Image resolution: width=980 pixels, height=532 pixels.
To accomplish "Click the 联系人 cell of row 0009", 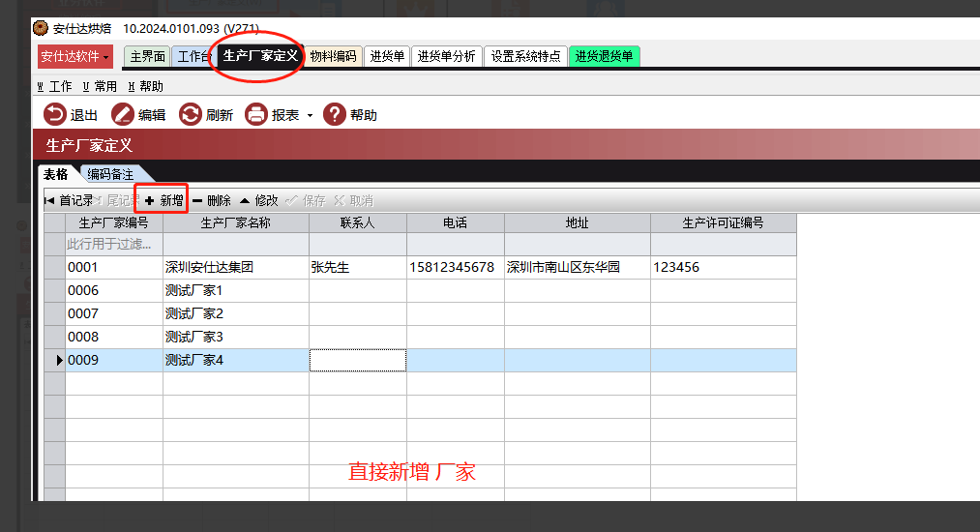I will [358, 360].
